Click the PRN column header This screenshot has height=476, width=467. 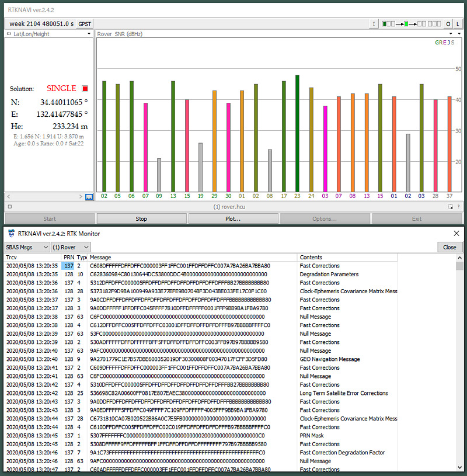tap(69, 258)
